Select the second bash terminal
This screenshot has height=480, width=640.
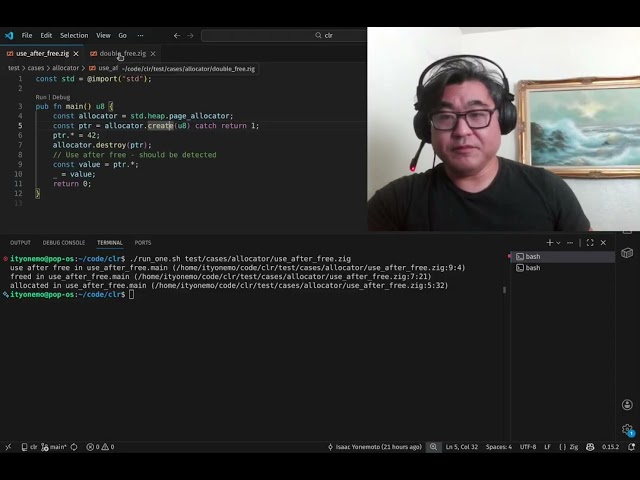563,268
